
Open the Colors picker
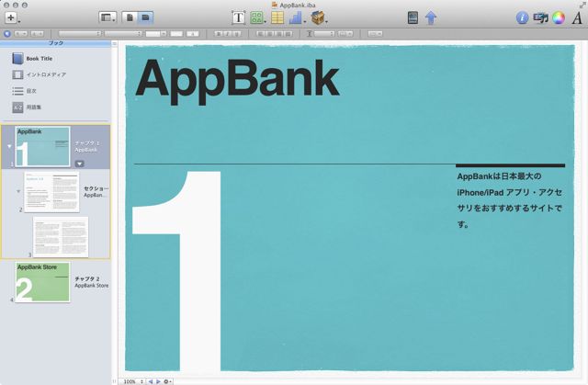click(559, 17)
